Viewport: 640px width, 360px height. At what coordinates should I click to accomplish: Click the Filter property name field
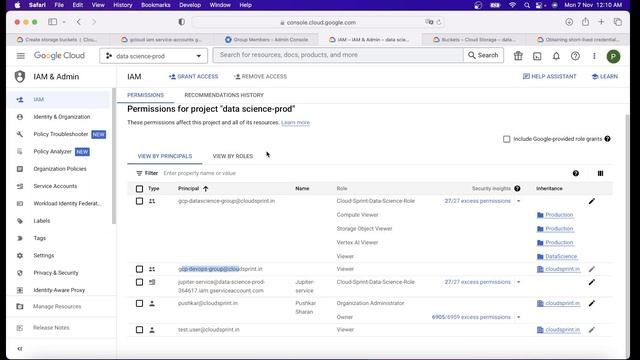(x=199, y=173)
